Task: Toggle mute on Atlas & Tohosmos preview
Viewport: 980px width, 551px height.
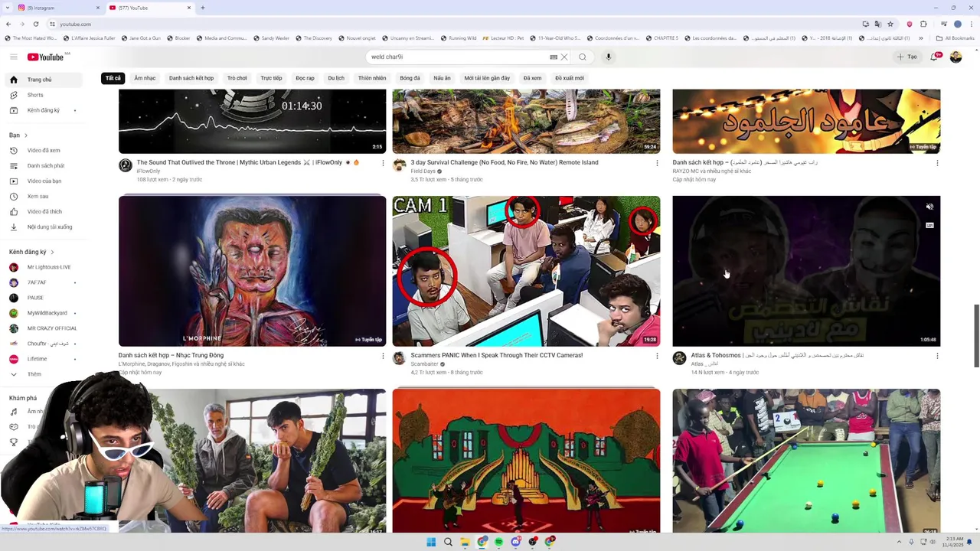Action: point(929,207)
